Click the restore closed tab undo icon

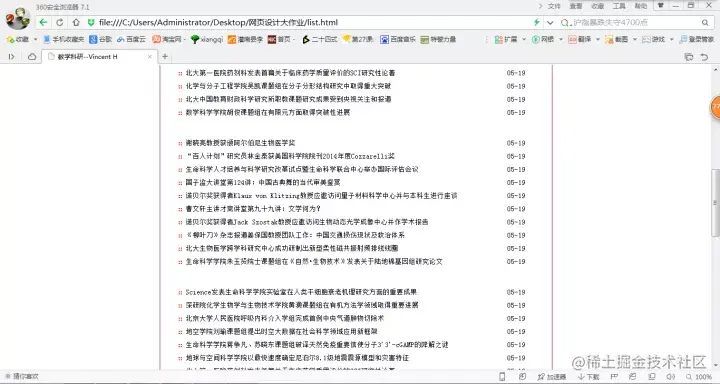coord(704,56)
